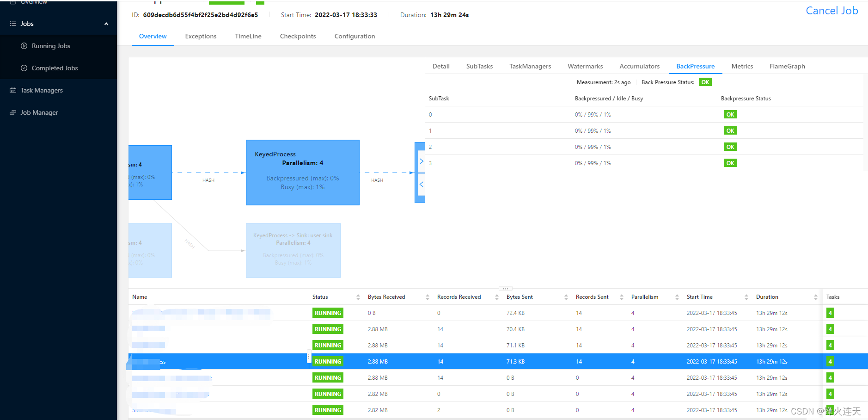The image size is (868, 420).
Task: Select the FlameGraph tab
Action: 788,66
